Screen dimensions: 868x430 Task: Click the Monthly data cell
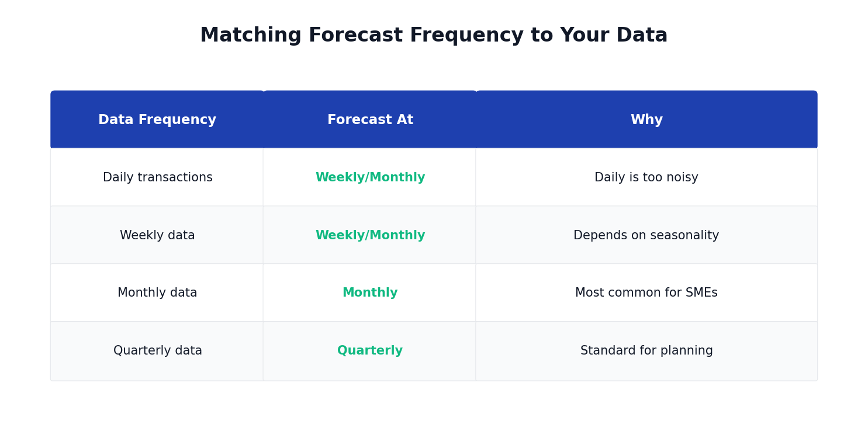tap(157, 293)
